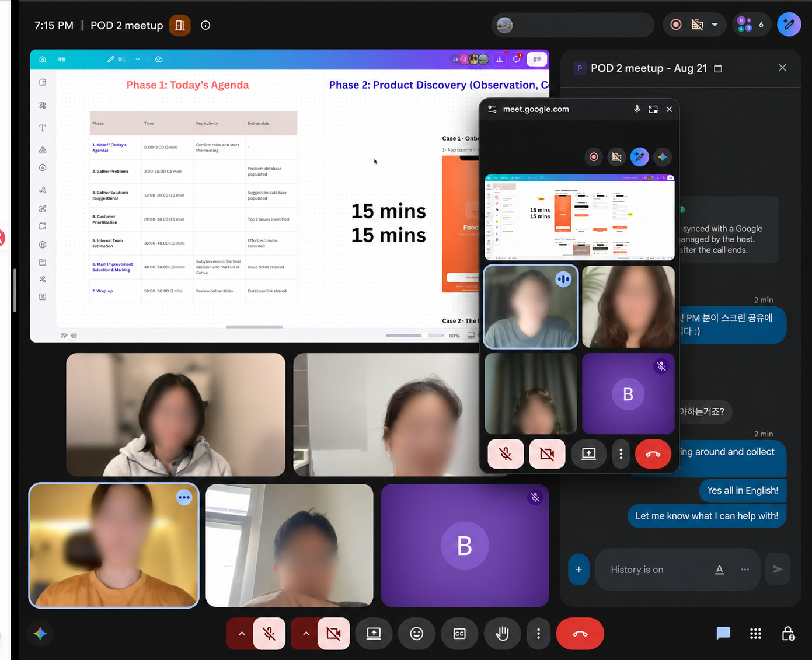The width and height of the screenshot is (812, 660).
Task: Open the dropdown arrow beside the top-bar effects icon
Action: (715, 25)
